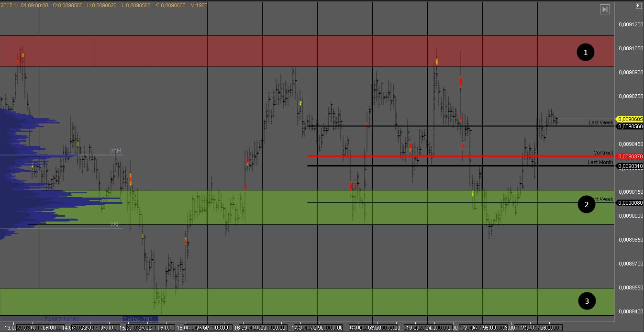Click the VAL label on volume profile
The width and height of the screenshot is (644, 332).
pos(115,224)
